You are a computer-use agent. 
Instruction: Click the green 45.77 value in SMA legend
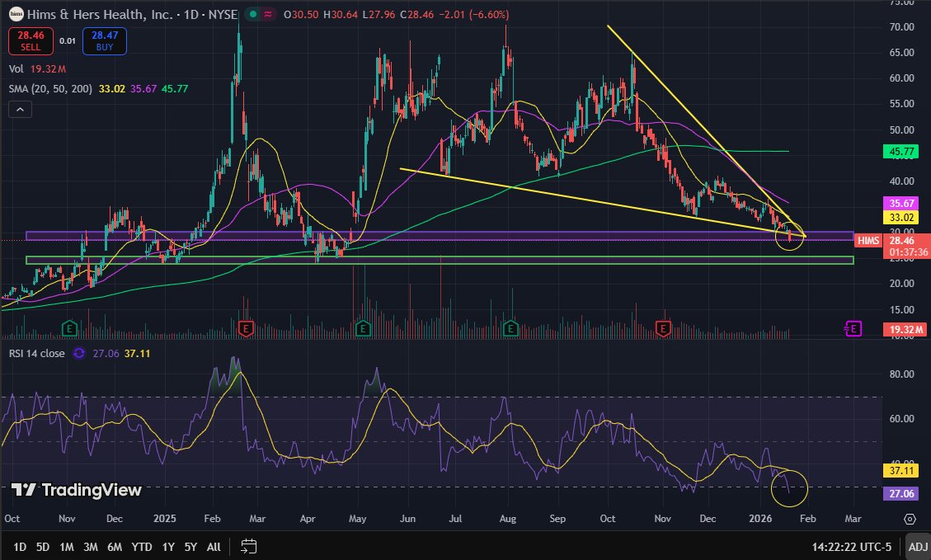click(x=175, y=88)
